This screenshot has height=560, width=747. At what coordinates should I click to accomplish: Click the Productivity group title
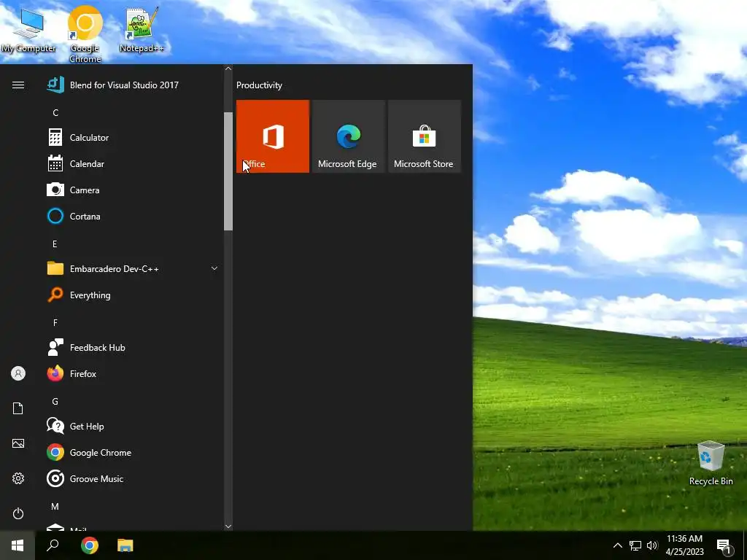pyautogui.click(x=259, y=85)
